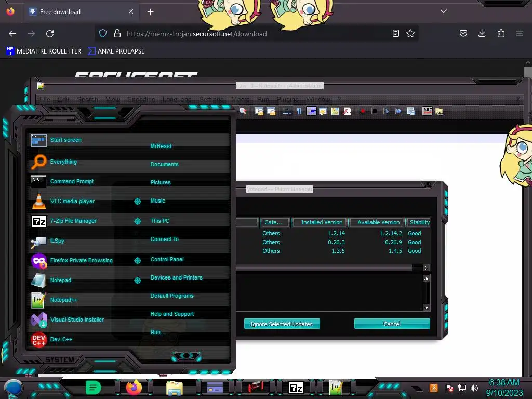Start macro recording with the red record icon

point(363,111)
